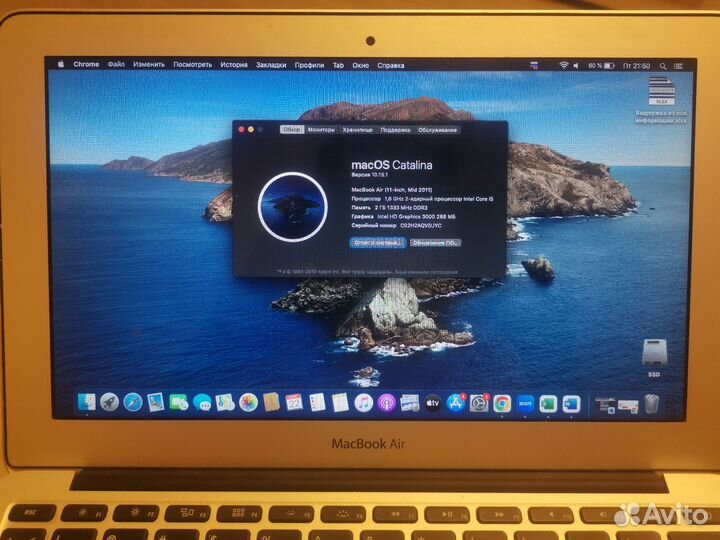Screen dimensions: 720x540
Task: Open the Tab menu
Action: 338,65
